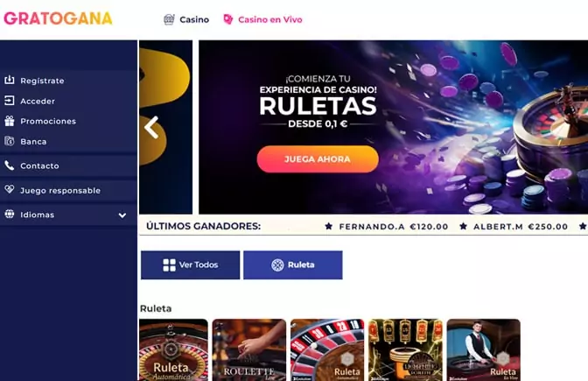Click the Promociones gift icon
Screen dimensions: 588x381
(10, 121)
